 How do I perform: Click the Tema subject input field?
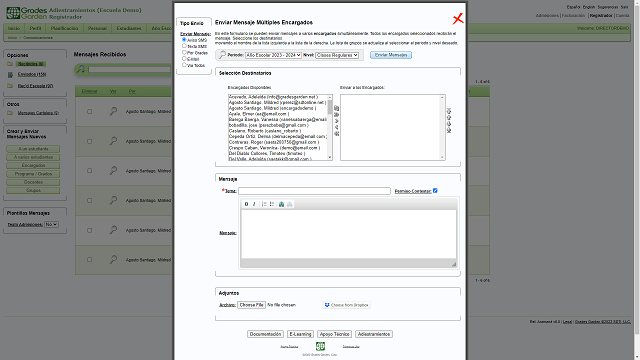tap(314, 191)
